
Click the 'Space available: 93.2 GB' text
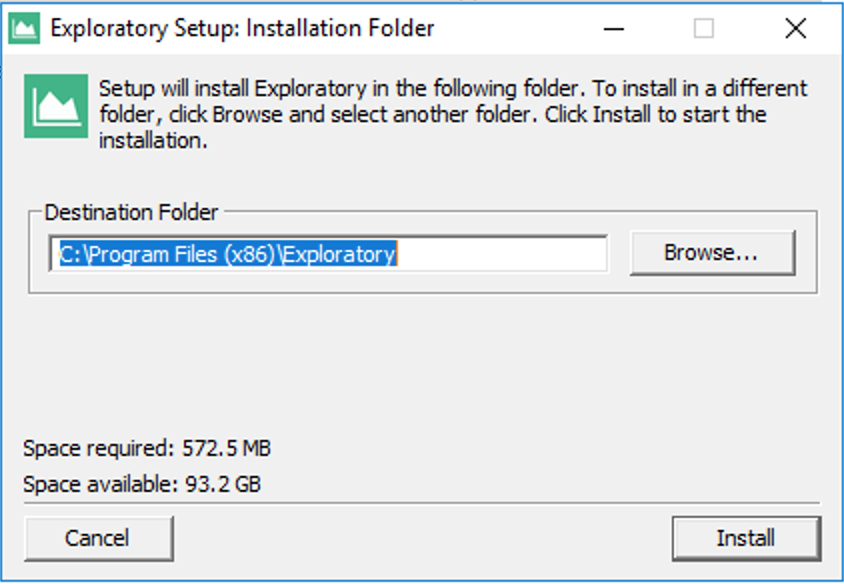coord(142,484)
